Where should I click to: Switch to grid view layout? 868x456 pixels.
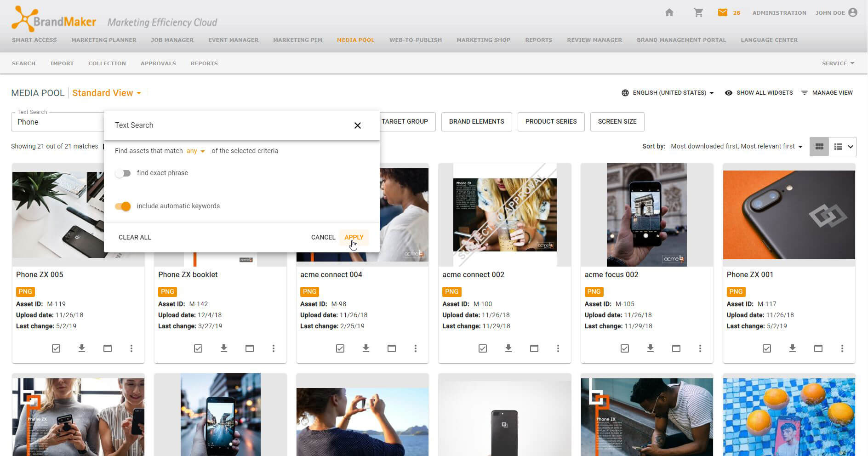[x=819, y=147]
